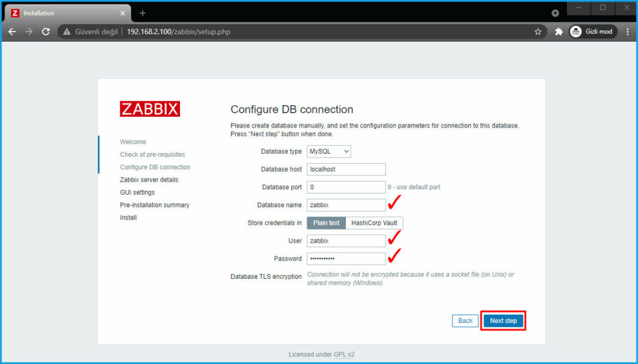This screenshot has width=638, height=364.
Task: Click the ZABBIX logo
Action: coord(150,109)
